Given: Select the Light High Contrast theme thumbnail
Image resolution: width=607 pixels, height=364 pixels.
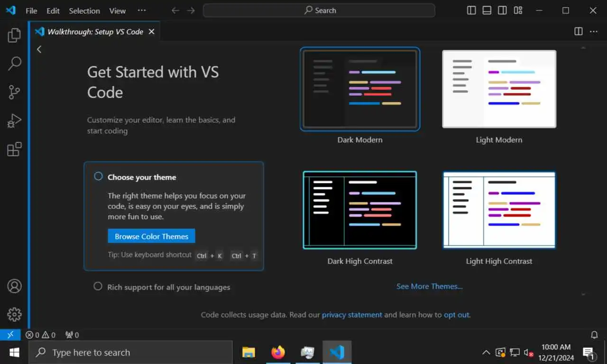Looking at the screenshot, I should tap(499, 210).
